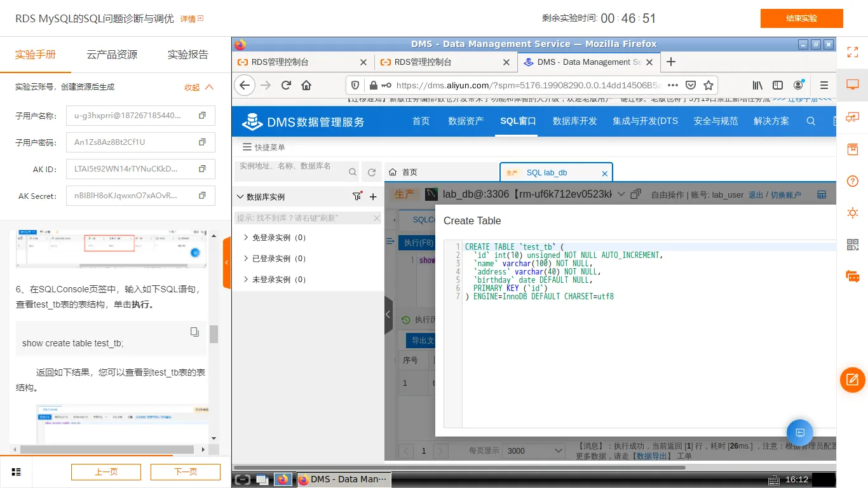868x488 pixels.
Task: Expand the 已登录实例 tree node
Action: coord(246,258)
